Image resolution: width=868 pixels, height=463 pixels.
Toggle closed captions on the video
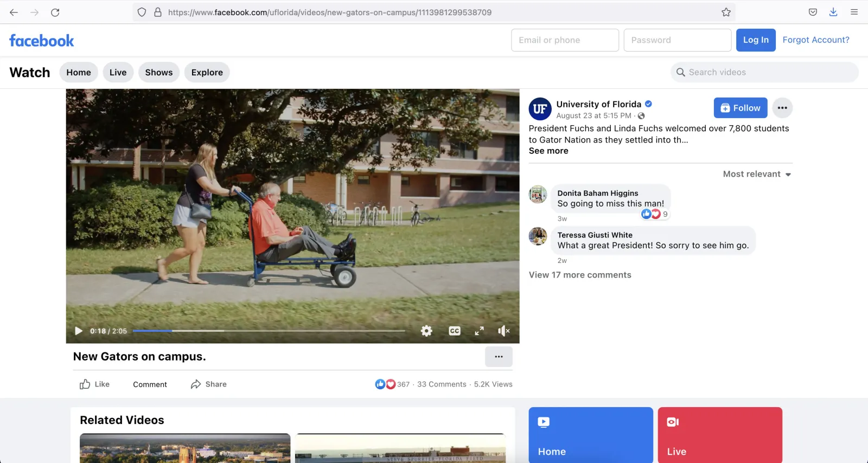click(x=455, y=331)
